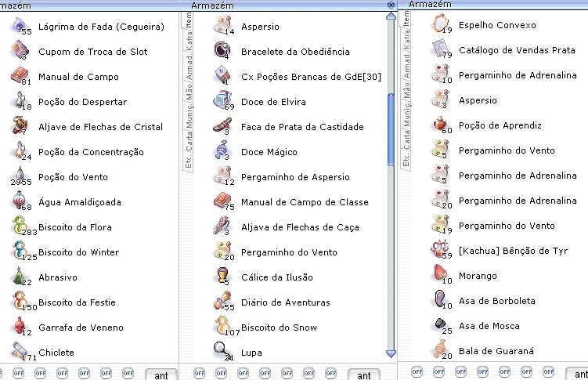
Task: Choose the Poção do Vento icon with 2955
Action: click(20, 176)
